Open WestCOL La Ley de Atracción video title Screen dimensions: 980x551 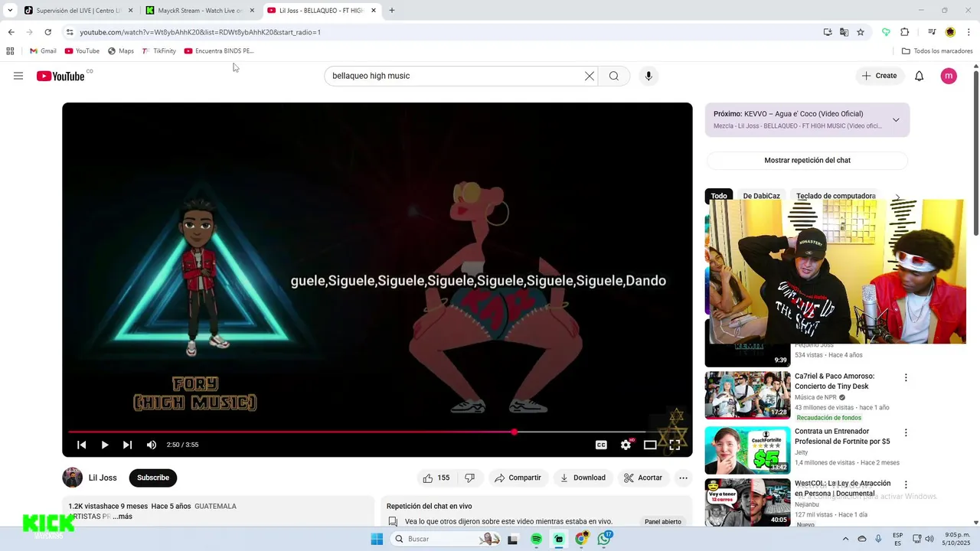click(x=842, y=488)
